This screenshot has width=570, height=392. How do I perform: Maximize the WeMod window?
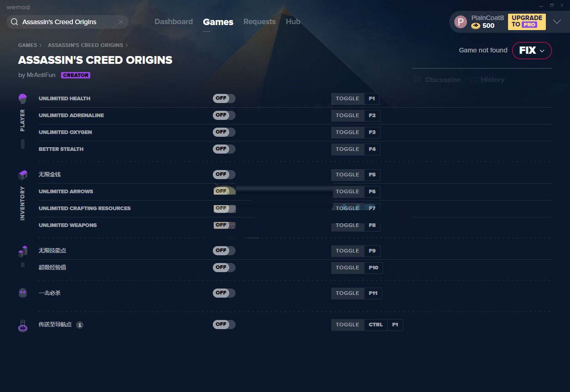[x=552, y=6]
